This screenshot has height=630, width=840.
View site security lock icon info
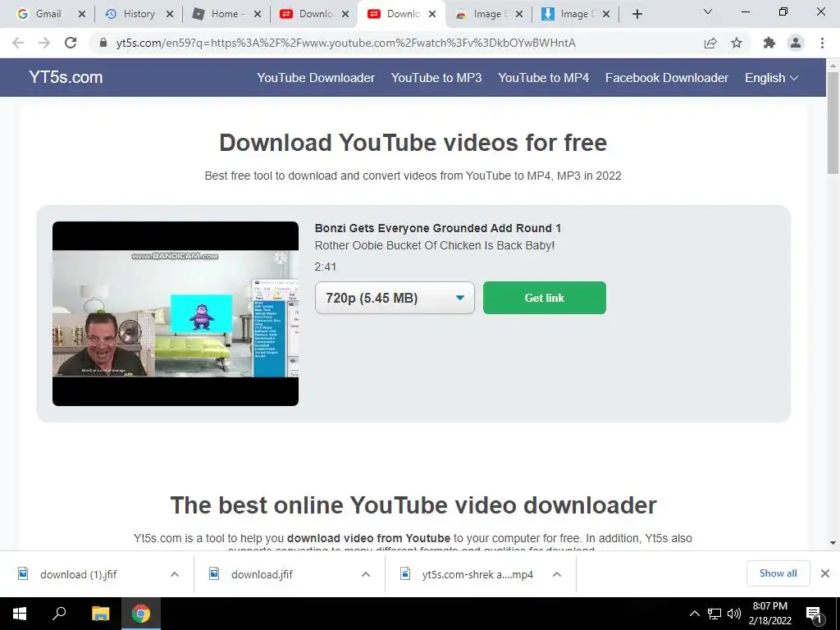point(103,43)
